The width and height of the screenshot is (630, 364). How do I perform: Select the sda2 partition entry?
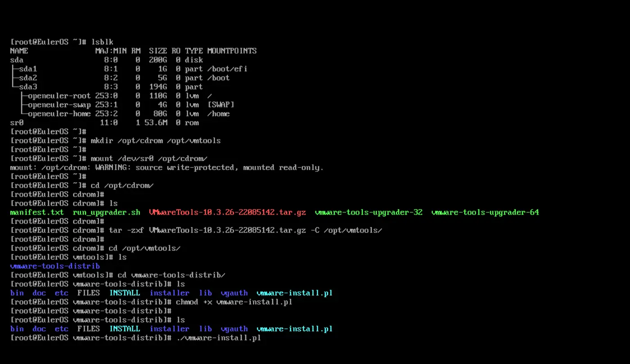pos(27,78)
